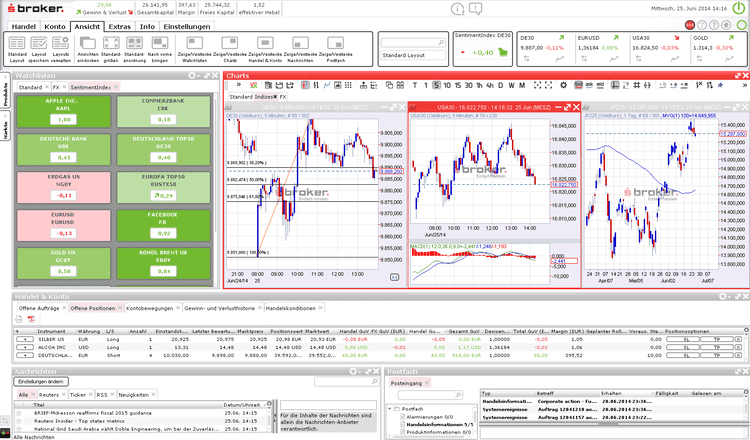Expand the Postfach tree folder
Screen dimensions: 750x440
[x=390, y=409]
